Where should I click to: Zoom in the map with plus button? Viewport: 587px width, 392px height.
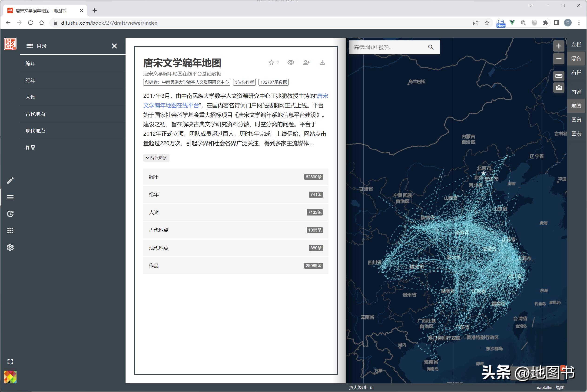(x=559, y=46)
